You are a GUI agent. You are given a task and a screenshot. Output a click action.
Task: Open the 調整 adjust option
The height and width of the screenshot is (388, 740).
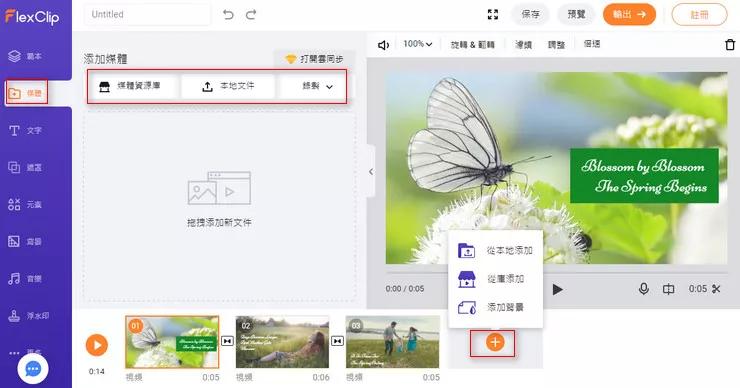(556, 45)
